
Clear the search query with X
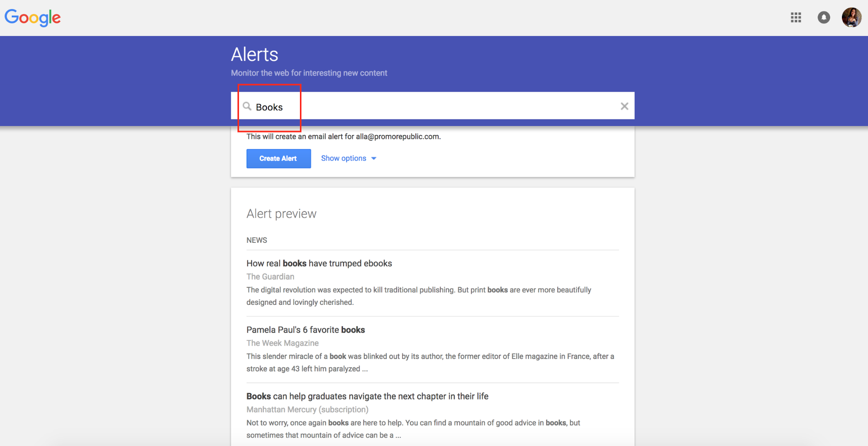click(x=624, y=106)
